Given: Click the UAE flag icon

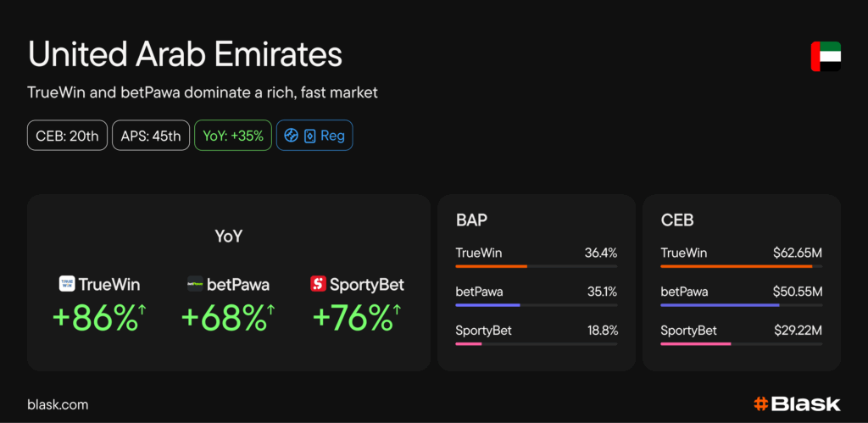Looking at the screenshot, I should (825, 56).
